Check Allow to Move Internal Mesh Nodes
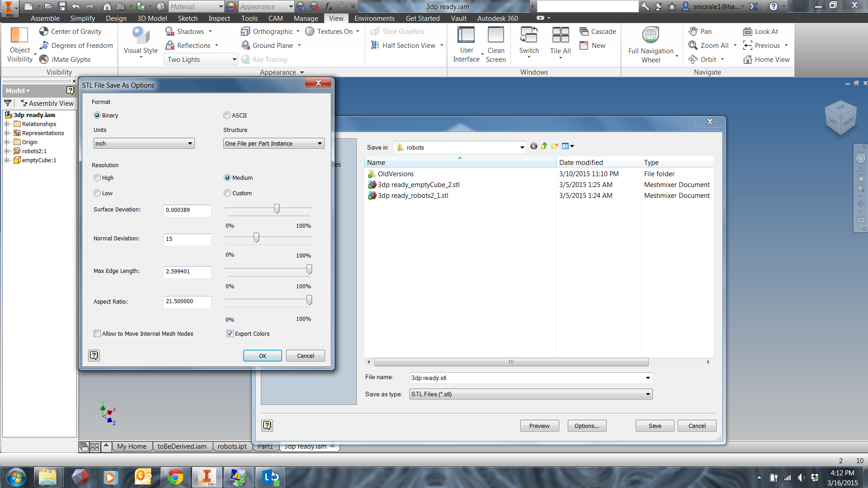 [97, 333]
